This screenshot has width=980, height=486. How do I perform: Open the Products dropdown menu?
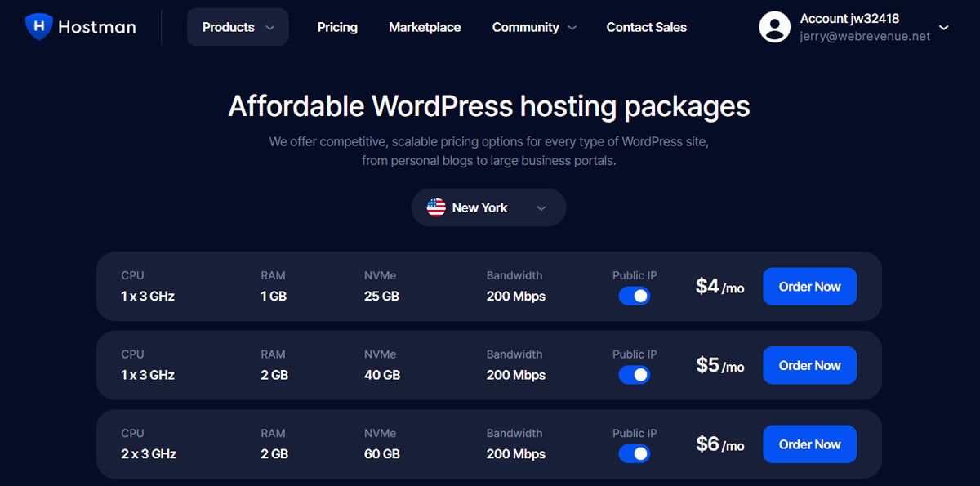[238, 27]
